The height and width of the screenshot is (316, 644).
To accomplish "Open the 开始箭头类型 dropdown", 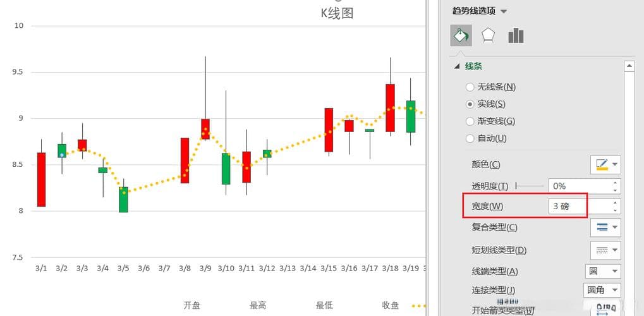I will pyautogui.click(x=605, y=309).
